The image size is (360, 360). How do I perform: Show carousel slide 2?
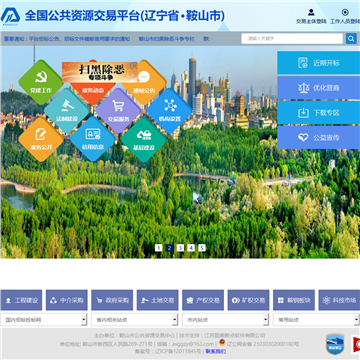(169, 248)
